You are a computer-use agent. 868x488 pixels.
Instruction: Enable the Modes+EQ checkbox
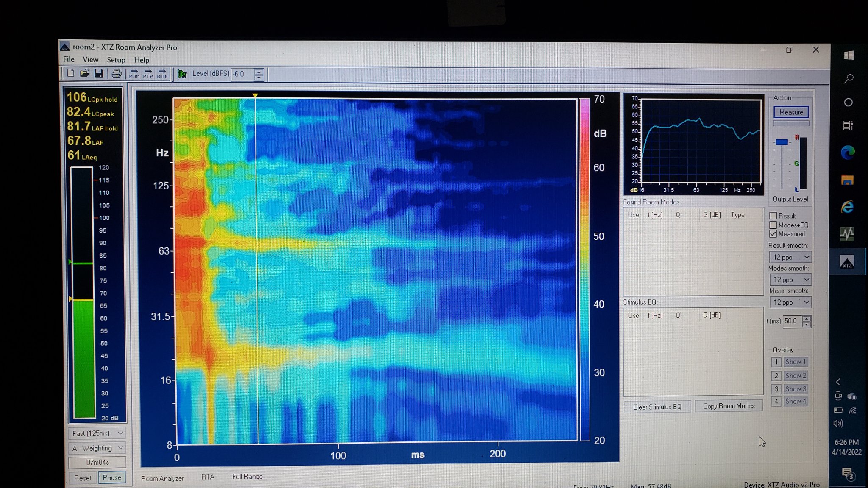[x=773, y=225]
